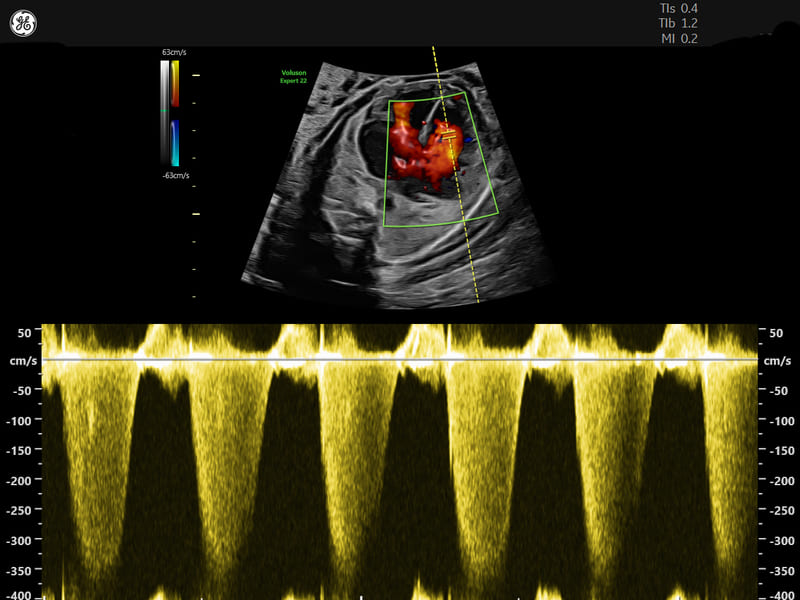This screenshot has height=600, width=800.
Task: Click the GE logo in top-left corner
Action: [x=24, y=24]
